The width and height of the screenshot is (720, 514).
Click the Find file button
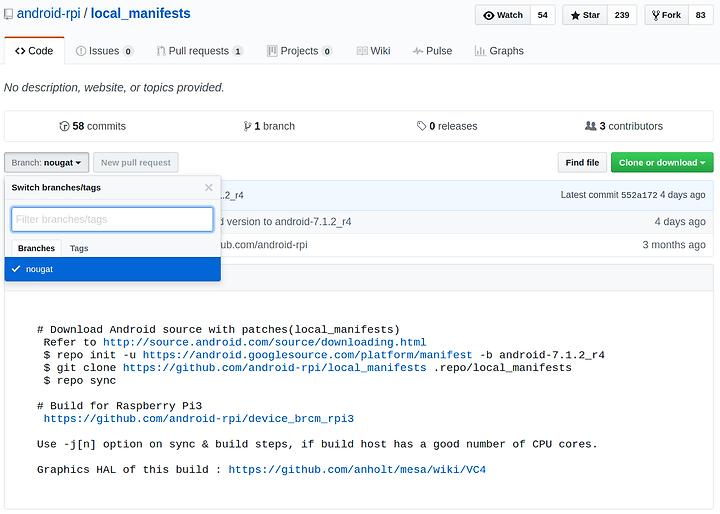582,163
